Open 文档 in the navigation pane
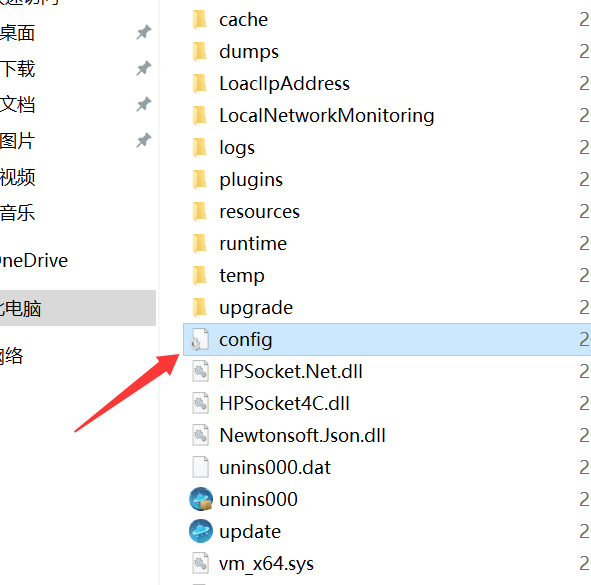The width and height of the screenshot is (591, 585). point(18,104)
